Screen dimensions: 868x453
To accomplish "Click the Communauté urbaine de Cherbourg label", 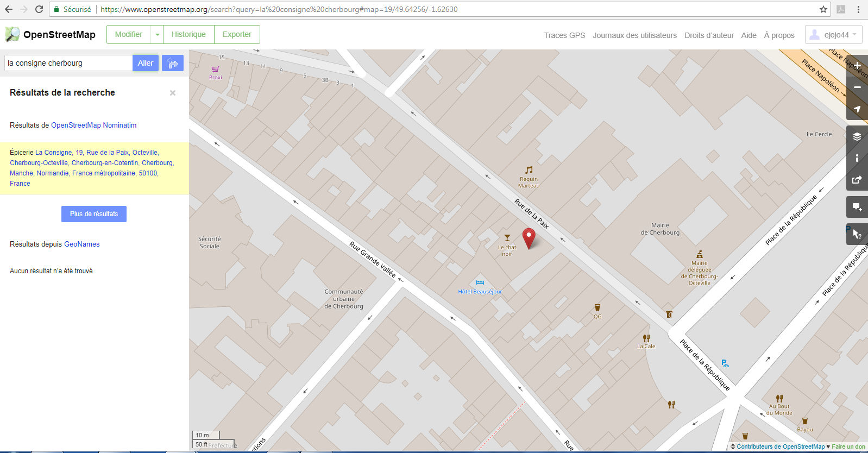I will coord(344,299).
